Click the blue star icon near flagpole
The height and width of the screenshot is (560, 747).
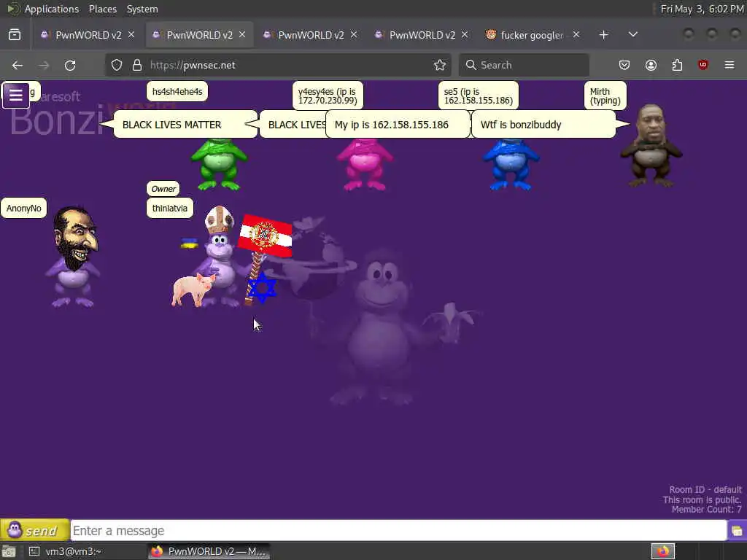tap(262, 287)
